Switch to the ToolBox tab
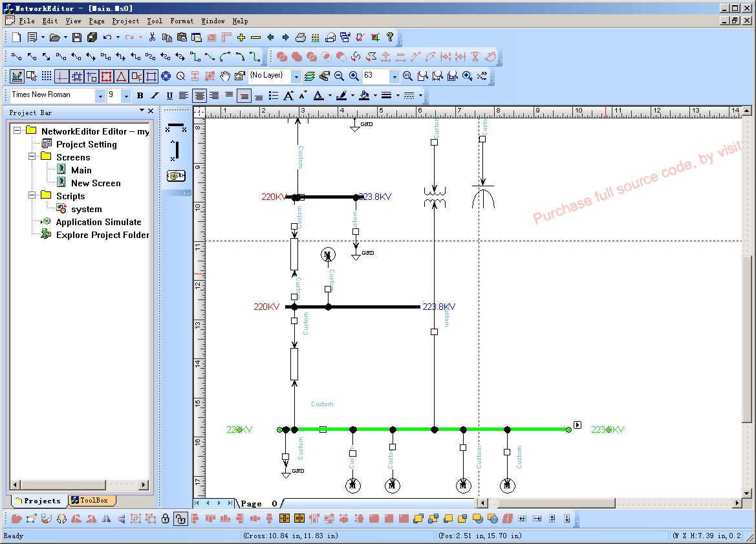Viewport: 756px width, 544px height. 92,501
